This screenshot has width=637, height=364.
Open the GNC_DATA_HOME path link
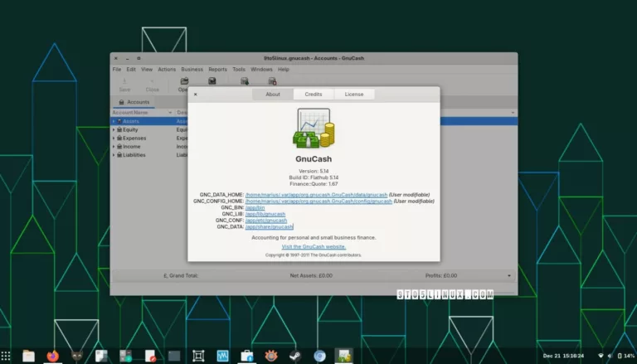[x=316, y=194]
